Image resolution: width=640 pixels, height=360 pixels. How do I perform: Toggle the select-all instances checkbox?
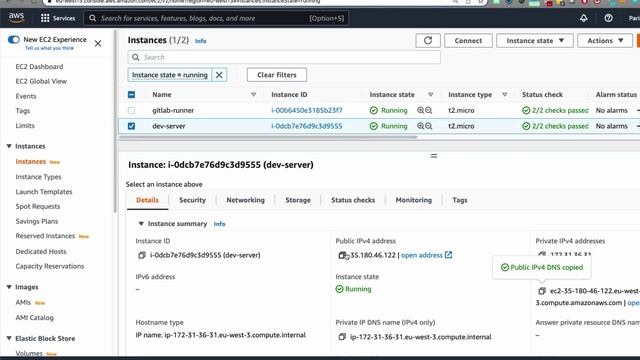131,95
